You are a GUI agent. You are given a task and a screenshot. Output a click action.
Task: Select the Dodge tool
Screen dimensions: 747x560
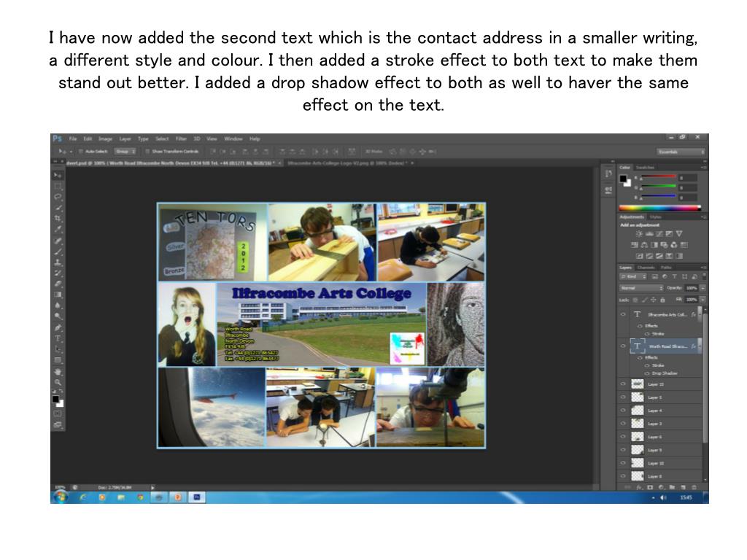pyautogui.click(x=58, y=316)
